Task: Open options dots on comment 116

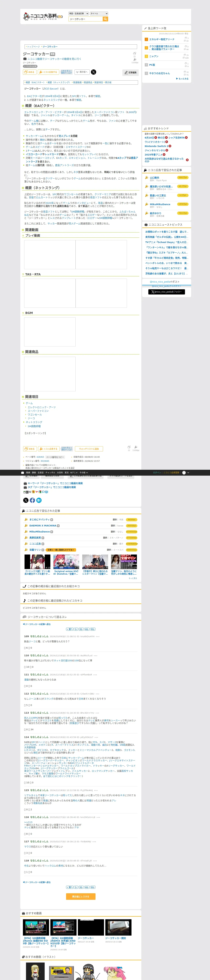Action: point(98,817)
